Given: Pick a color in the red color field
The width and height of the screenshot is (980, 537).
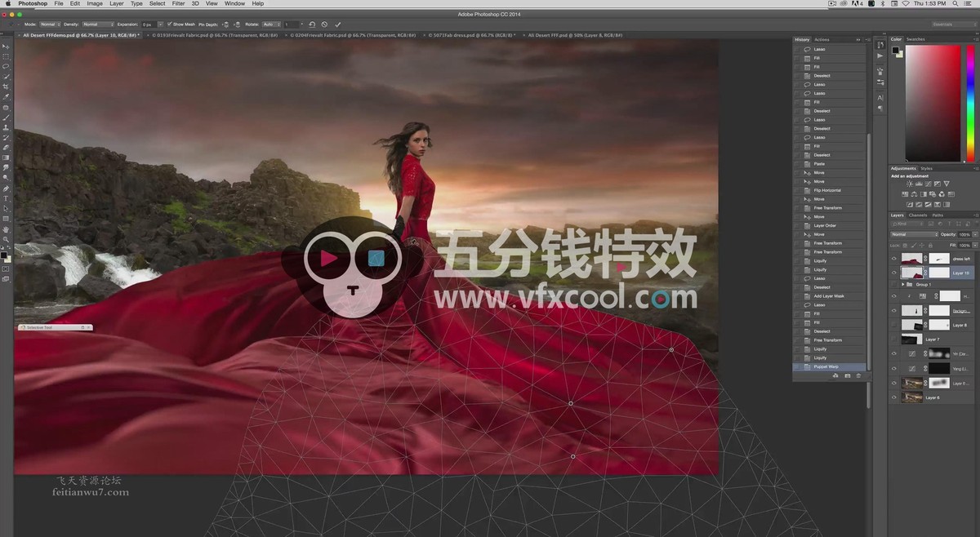Looking at the screenshot, I should click(933, 102).
